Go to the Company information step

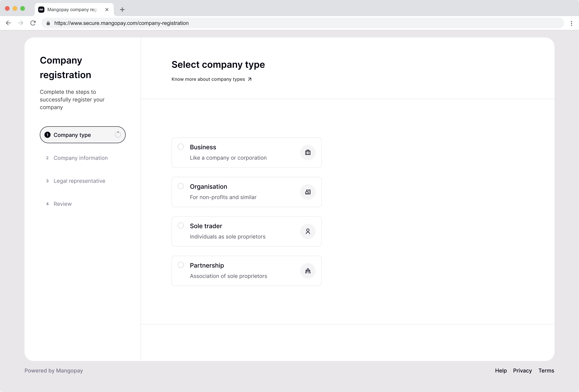(x=80, y=158)
